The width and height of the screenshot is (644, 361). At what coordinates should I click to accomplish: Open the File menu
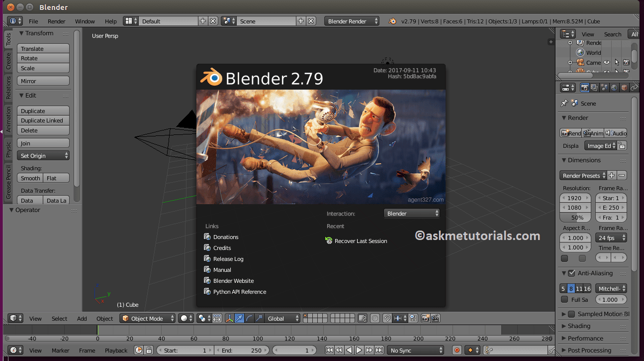(x=33, y=21)
